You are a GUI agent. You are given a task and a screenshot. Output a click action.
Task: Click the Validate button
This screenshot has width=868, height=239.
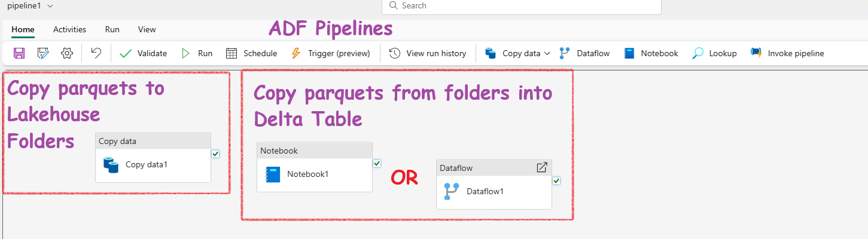point(143,53)
